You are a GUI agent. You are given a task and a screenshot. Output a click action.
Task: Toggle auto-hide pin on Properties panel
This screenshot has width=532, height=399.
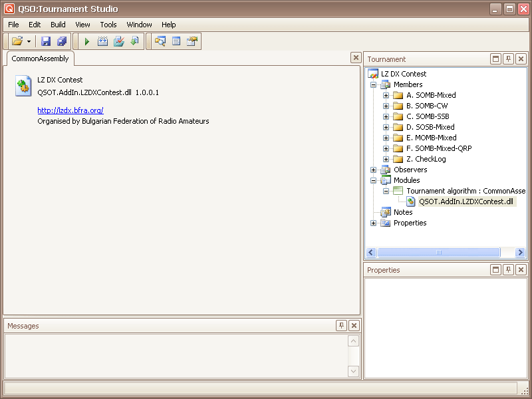click(508, 270)
